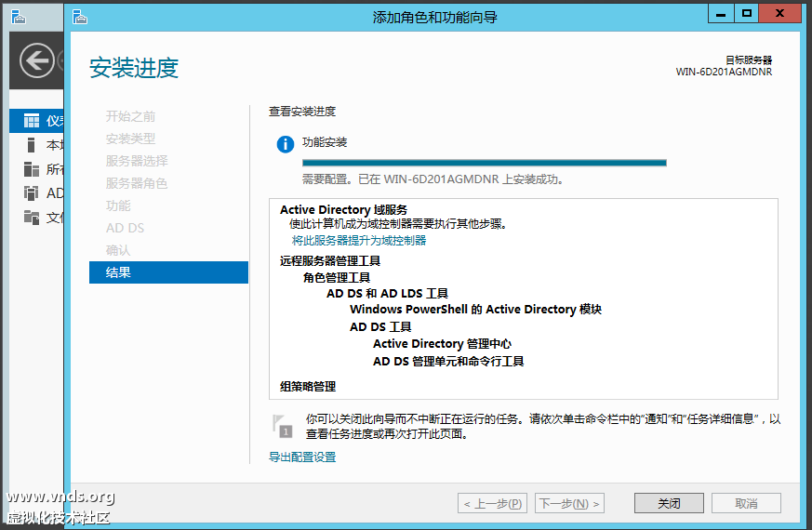Screen dimensions: 812x530
Task: Click 'AD DS 管理单元和命令行工具' entry
Action: click(x=448, y=362)
